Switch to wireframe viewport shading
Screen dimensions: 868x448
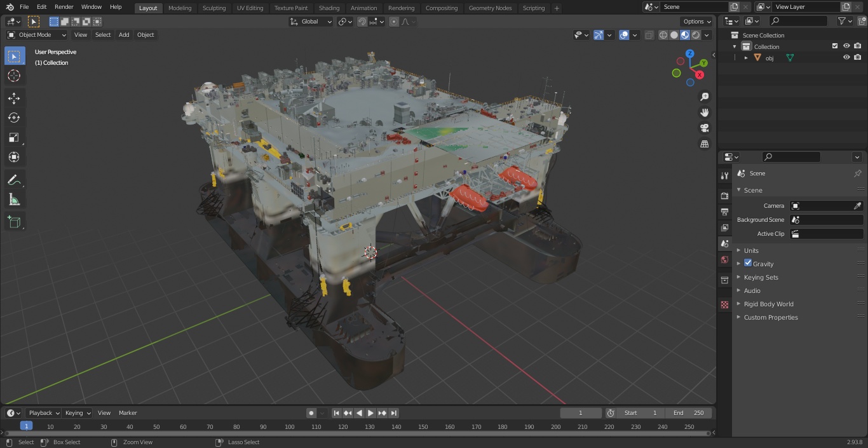[663, 35]
